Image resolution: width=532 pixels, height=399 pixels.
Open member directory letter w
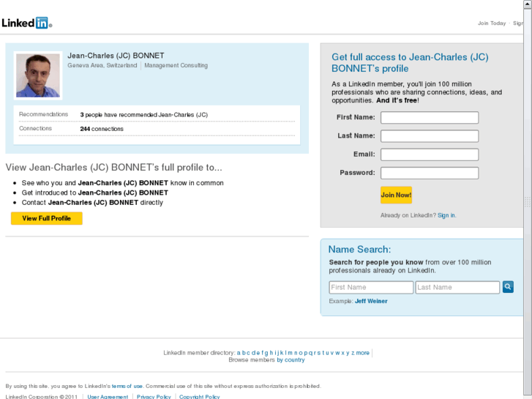(337, 353)
